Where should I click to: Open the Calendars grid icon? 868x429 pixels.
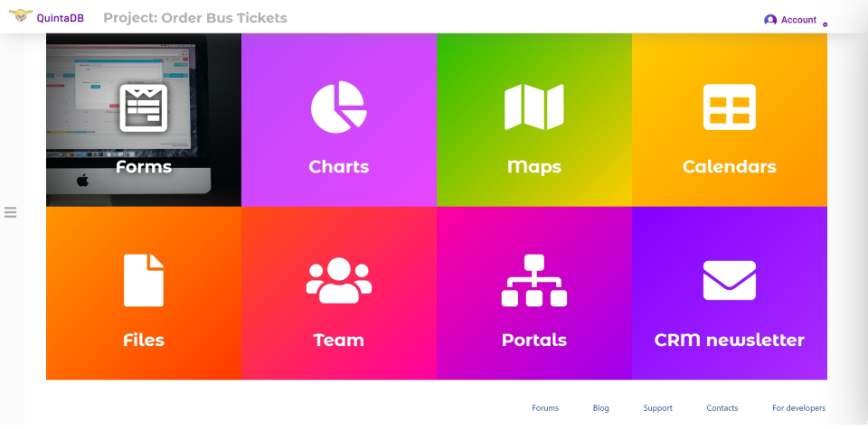pos(729,107)
